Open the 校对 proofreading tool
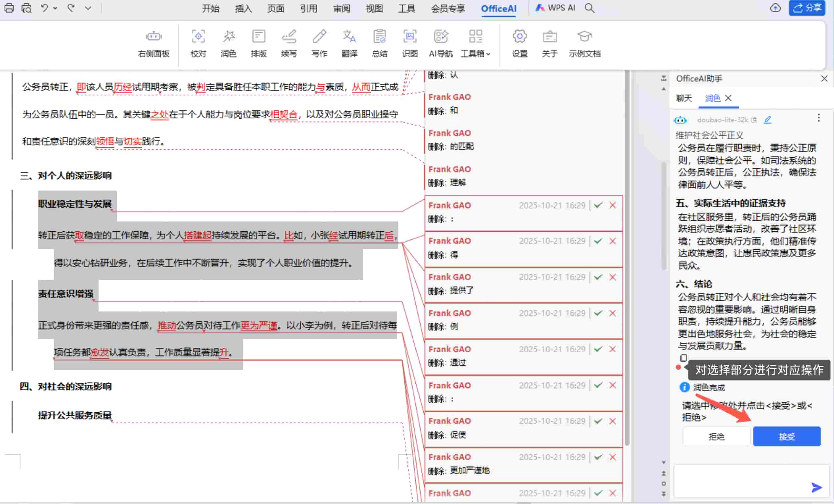Viewport: 834px width, 504px height. [x=198, y=43]
